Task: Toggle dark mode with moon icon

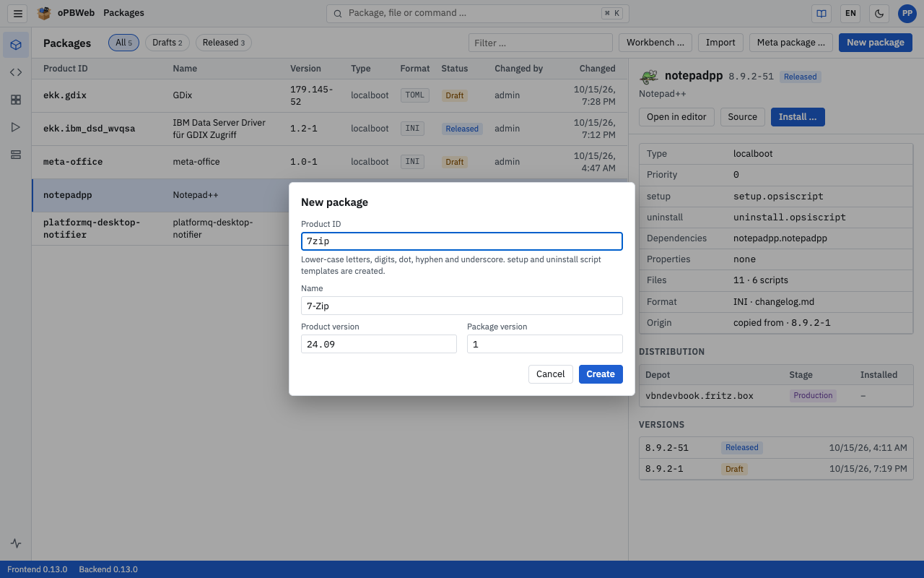Action: [879, 13]
